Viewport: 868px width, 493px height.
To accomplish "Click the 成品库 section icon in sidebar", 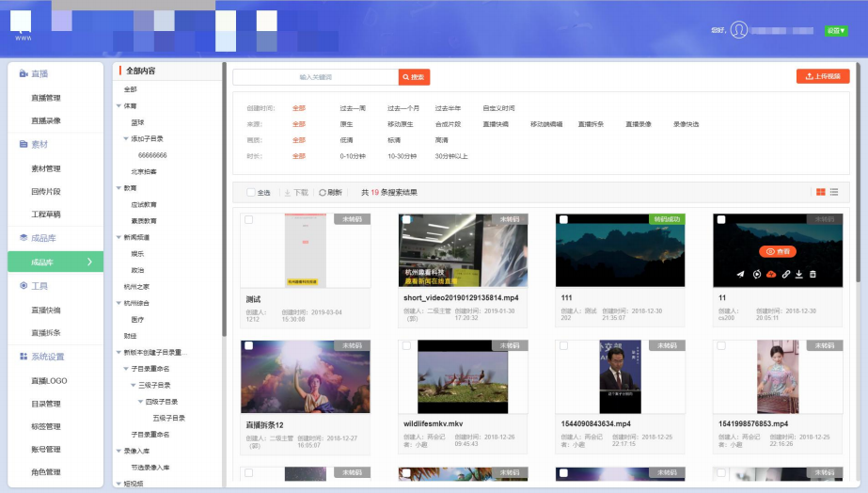I will point(24,238).
